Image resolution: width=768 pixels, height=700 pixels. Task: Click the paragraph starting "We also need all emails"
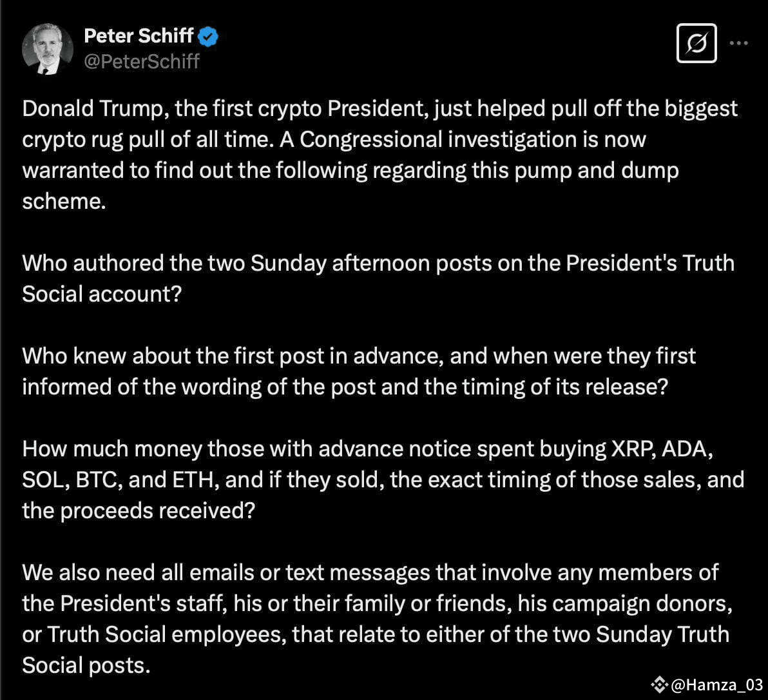tap(370, 572)
